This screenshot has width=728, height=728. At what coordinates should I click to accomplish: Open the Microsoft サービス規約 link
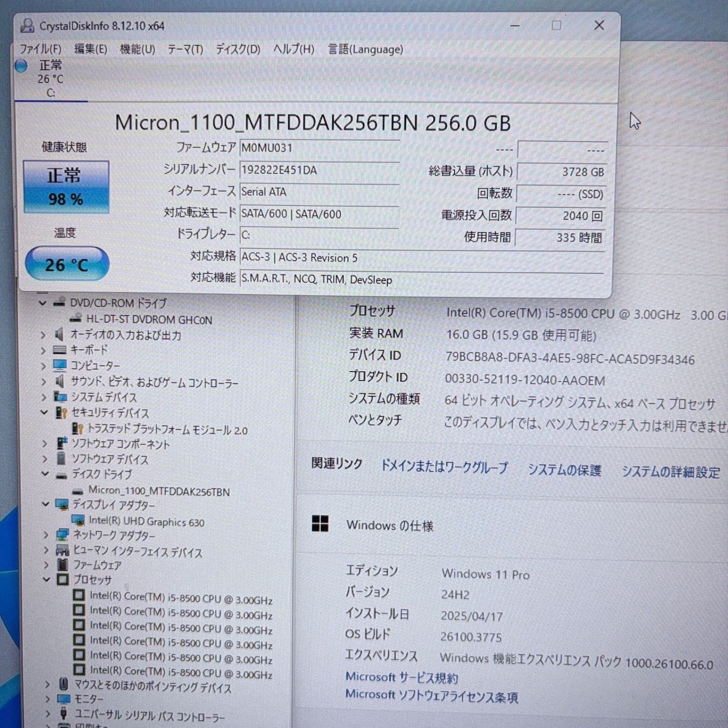click(x=402, y=677)
